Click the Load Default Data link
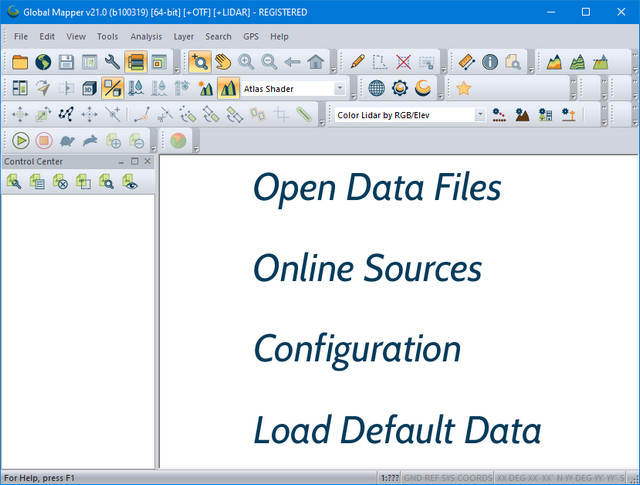 click(x=397, y=430)
